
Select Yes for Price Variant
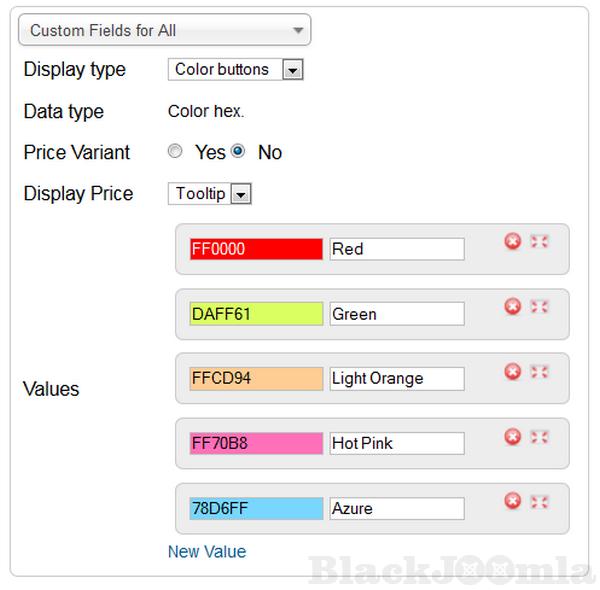pyautogui.click(x=175, y=152)
